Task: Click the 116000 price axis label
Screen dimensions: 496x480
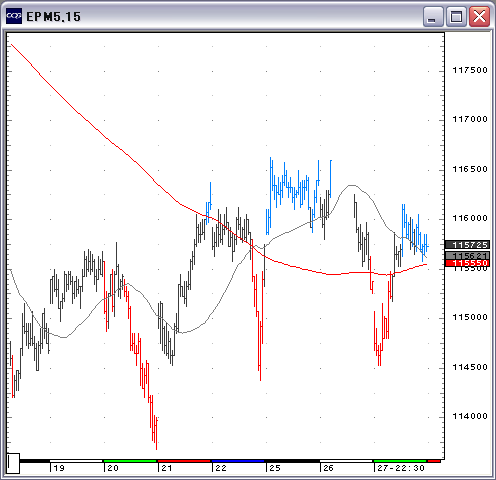Action: click(x=470, y=218)
